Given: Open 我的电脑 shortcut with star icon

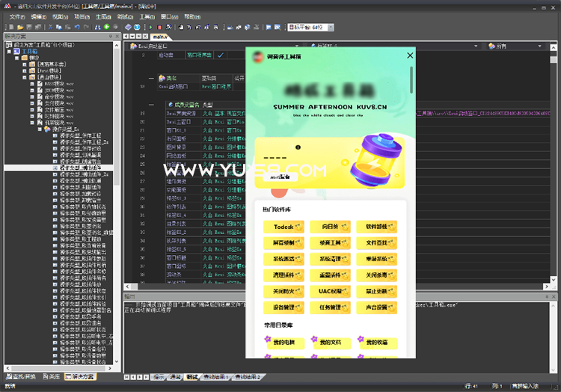Looking at the screenshot, I should pyautogui.click(x=283, y=343).
